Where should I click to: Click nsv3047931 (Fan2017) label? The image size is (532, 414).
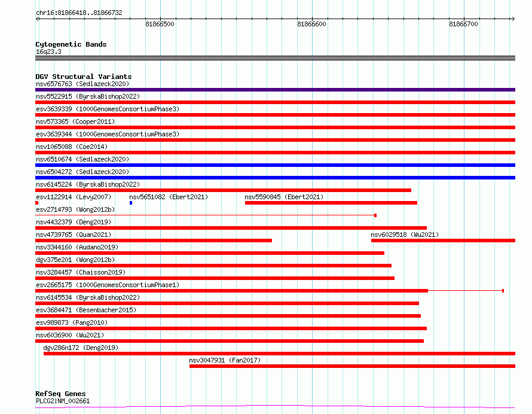pos(225,360)
